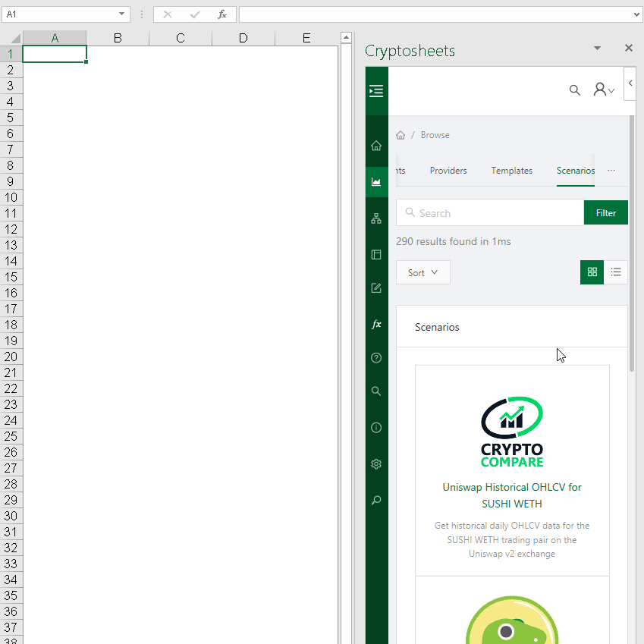The width and height of the screenshot is (644, 644).
Task: Open the user account menu icon
Action: [x=603, y=90]
